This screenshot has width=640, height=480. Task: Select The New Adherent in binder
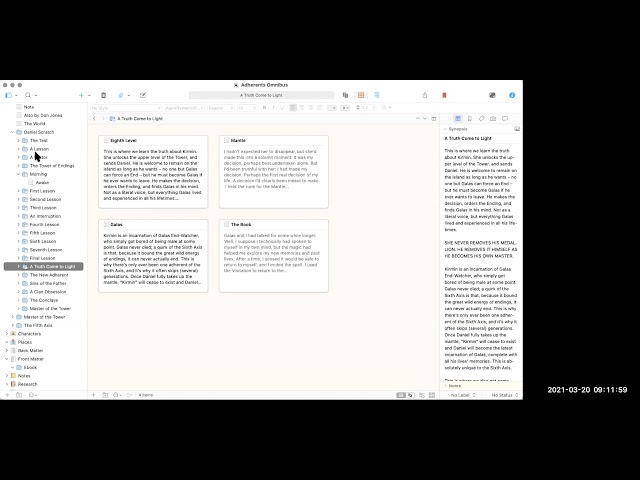[49, 275]
